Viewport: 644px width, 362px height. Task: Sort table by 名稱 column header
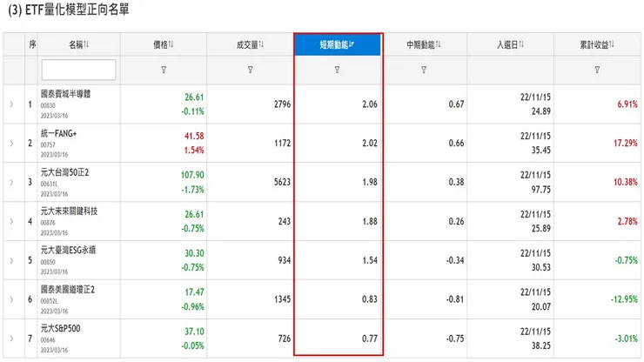pos(79,44)
